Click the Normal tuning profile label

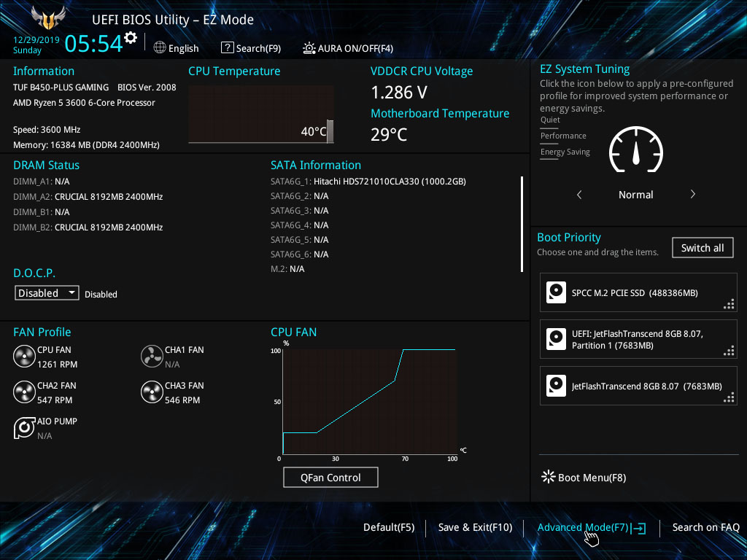point(636,194)
